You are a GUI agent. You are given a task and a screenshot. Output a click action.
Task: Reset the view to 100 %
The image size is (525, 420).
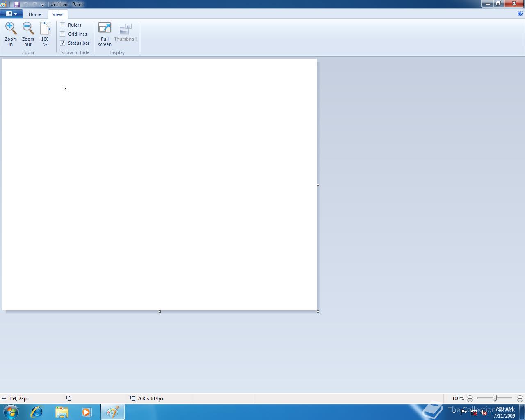[45, 34]
